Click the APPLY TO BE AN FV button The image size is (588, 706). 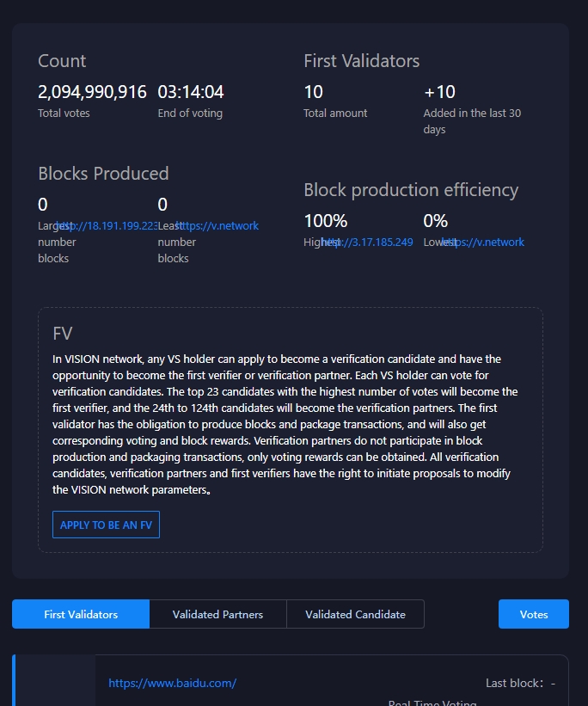106,525
